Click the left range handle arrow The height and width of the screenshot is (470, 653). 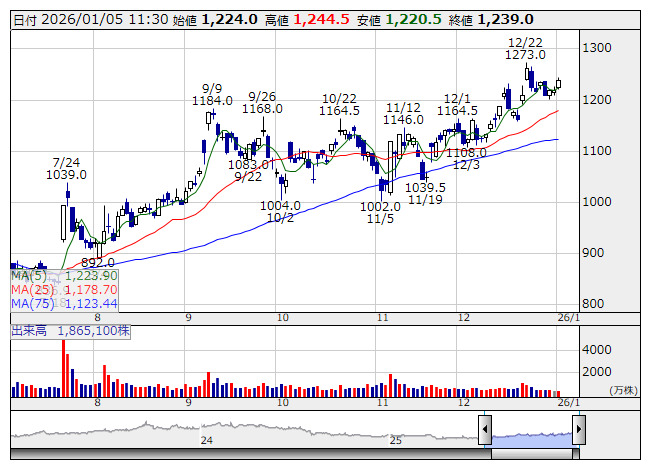(x=485, y=429)
